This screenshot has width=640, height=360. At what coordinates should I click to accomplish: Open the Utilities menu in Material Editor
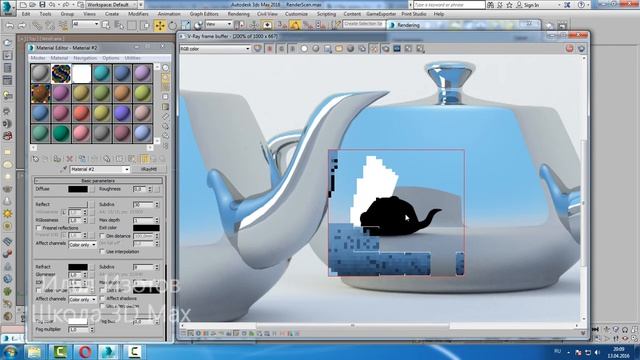133,58
